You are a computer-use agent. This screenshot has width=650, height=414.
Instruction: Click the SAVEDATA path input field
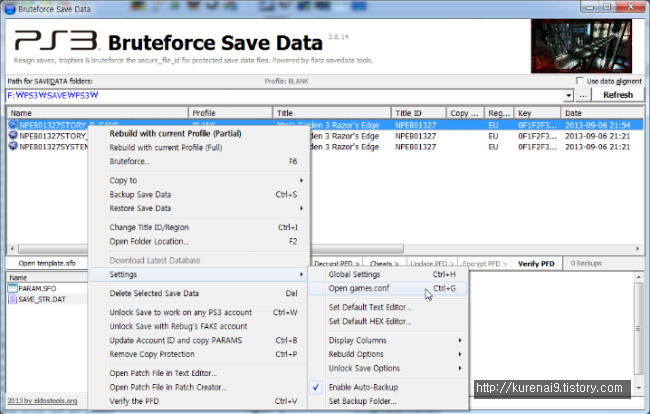[x=284, y=95]
